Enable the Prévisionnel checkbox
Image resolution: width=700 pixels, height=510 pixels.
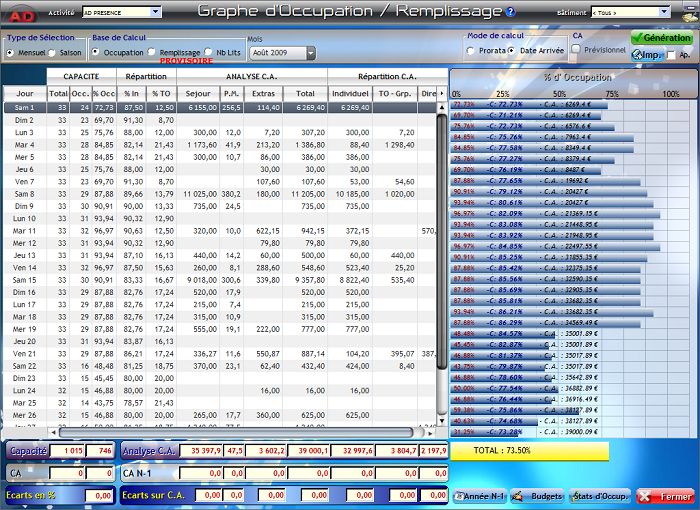coord(577,49)
